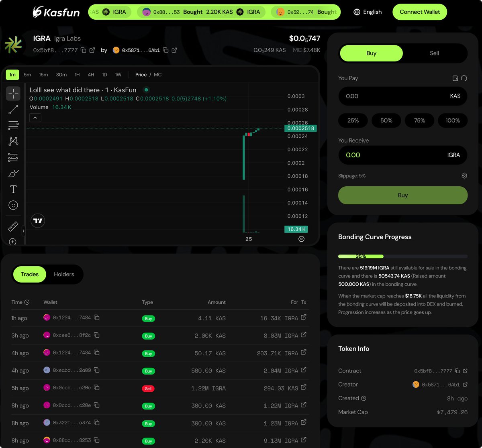Select the 1H timeframe
482x448 pixels.
click(77, 75)
